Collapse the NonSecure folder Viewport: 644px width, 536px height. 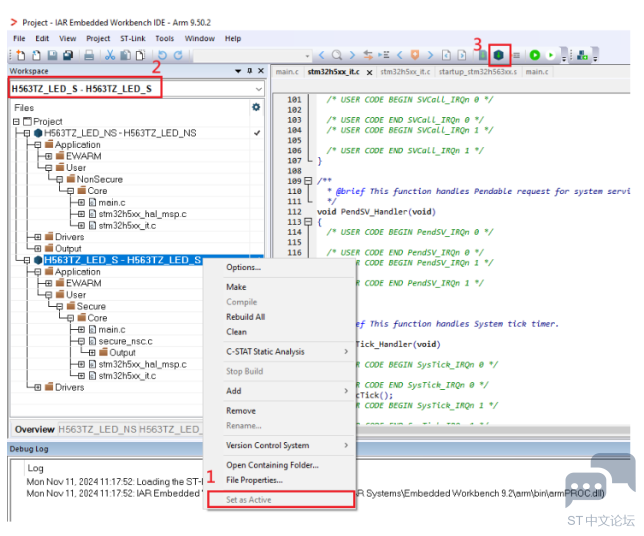tap(60, 179)
